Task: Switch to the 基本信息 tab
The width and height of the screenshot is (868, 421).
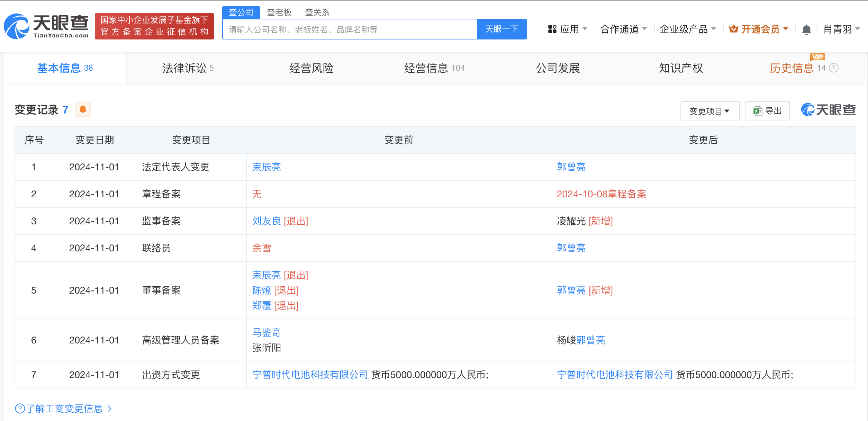Action: point(65,68)
